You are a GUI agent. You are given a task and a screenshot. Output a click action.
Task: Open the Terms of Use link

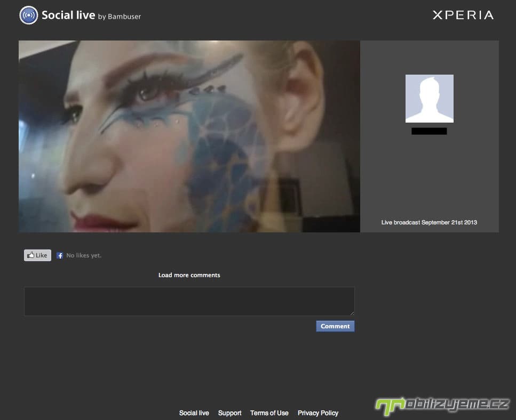(269, 413)
